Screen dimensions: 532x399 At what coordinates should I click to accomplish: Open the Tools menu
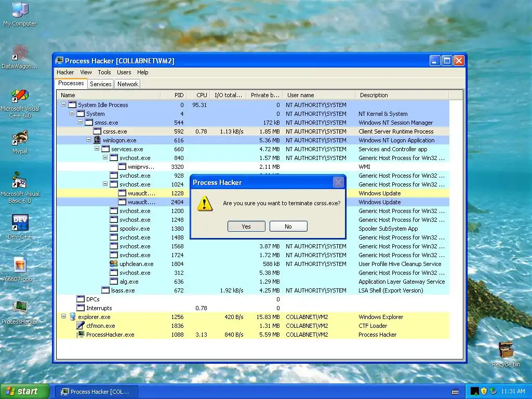pyautogui.click(x=104, y=72)
